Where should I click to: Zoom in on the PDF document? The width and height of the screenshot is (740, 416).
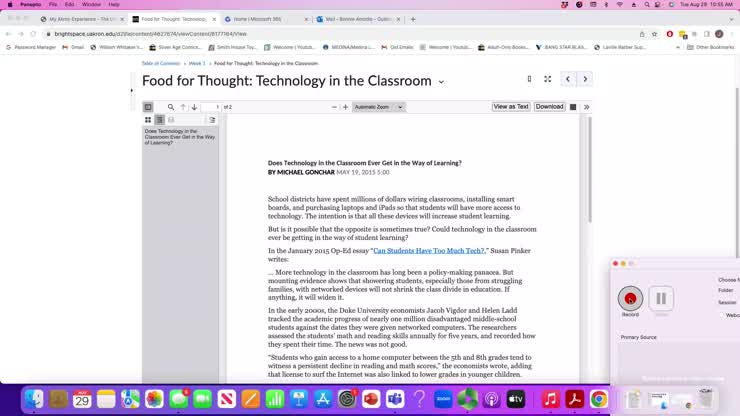346,107
